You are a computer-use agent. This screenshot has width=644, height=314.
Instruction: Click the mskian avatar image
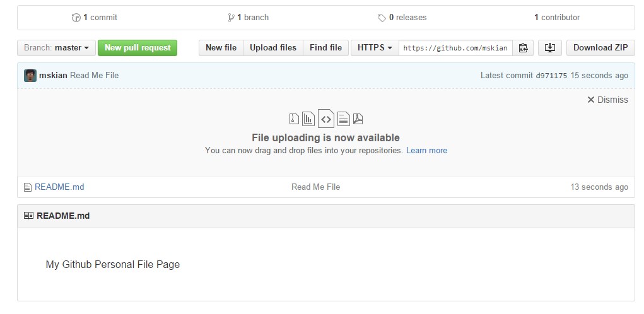click(30, 76)
